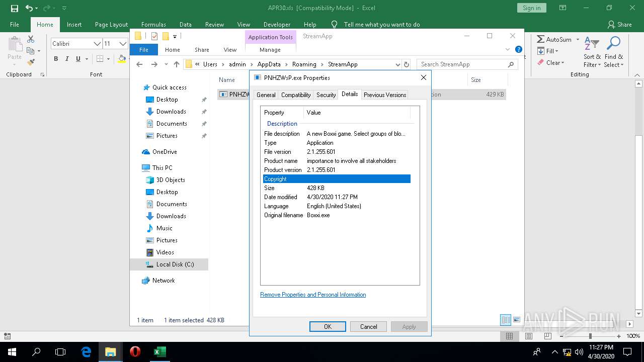Open the Windows Start menu
The width and height of the screenshot is (644, 362).
click(x=12, y=352)
